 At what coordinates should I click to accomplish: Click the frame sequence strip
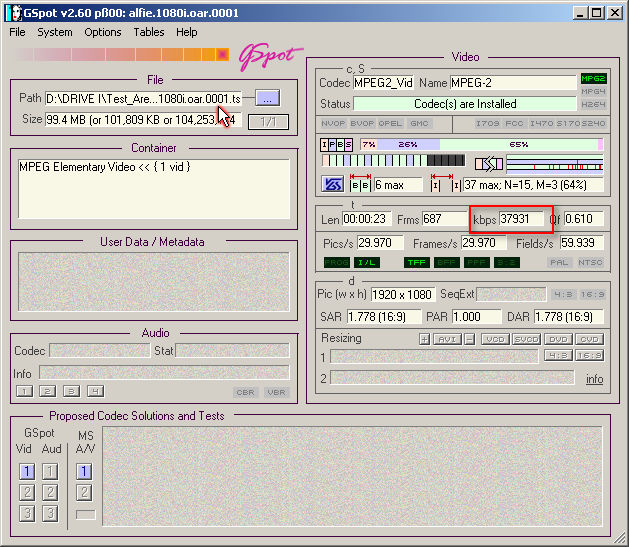394,160
